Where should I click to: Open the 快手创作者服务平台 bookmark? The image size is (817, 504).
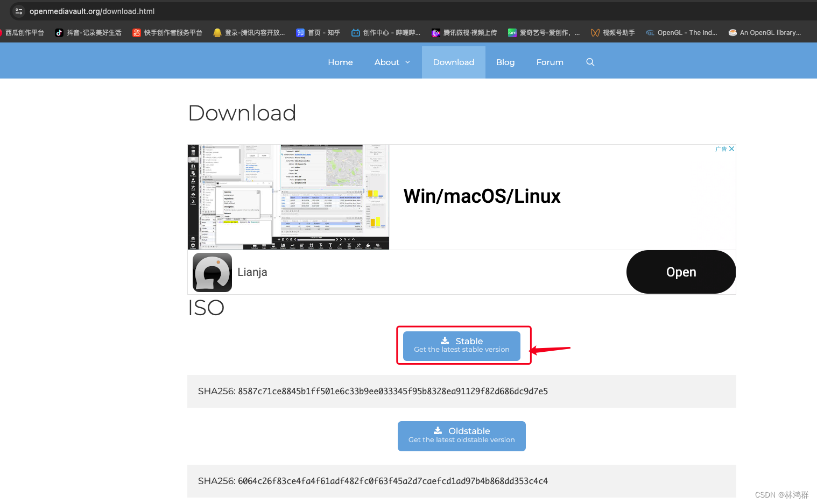click(167, 33)
